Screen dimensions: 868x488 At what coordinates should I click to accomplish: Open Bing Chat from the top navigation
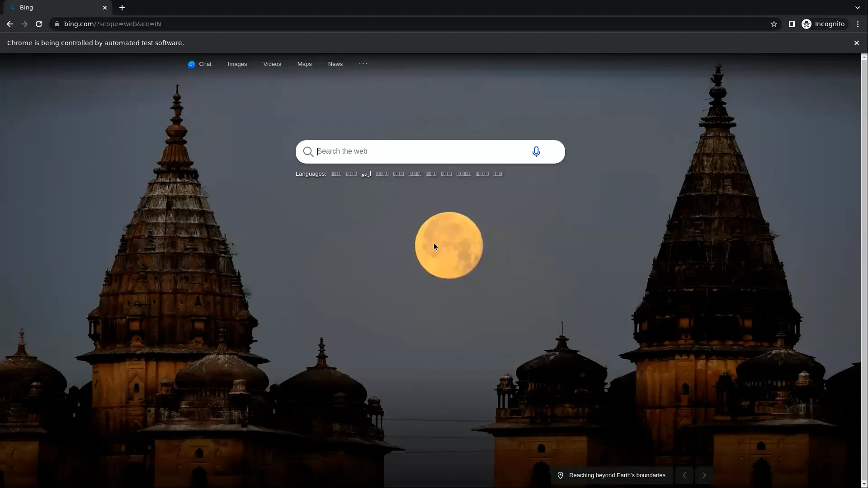pyautogui.click(x=200, y=64)
